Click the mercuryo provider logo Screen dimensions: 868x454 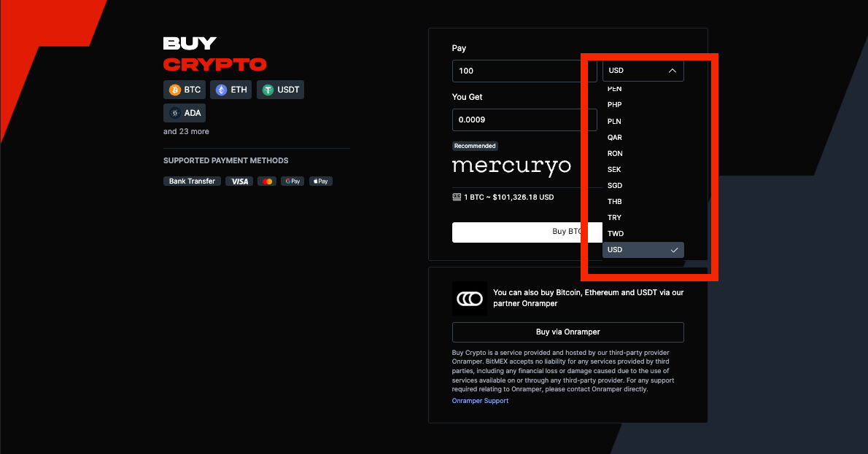tap(511, 166)
